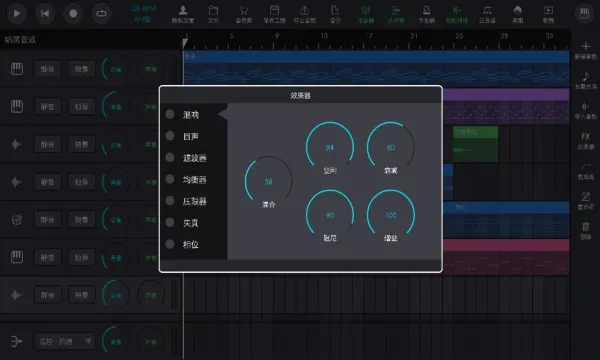Open the master track dropdown selector

click(64, 341)
